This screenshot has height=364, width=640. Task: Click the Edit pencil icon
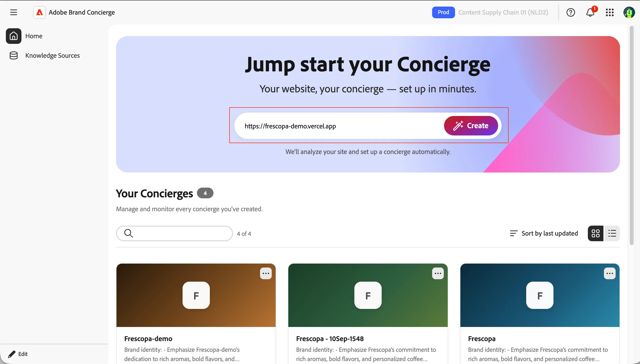(x=11, y=354)
